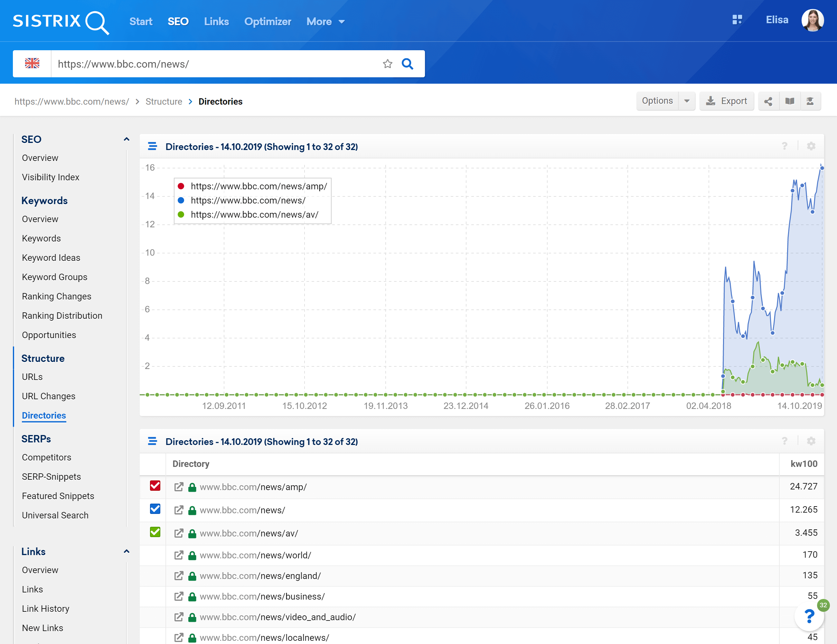Toggle blue /news/ legend entry
Viewport: 837px width, 644px height.
pyautogui.click(x=241, y=201)
